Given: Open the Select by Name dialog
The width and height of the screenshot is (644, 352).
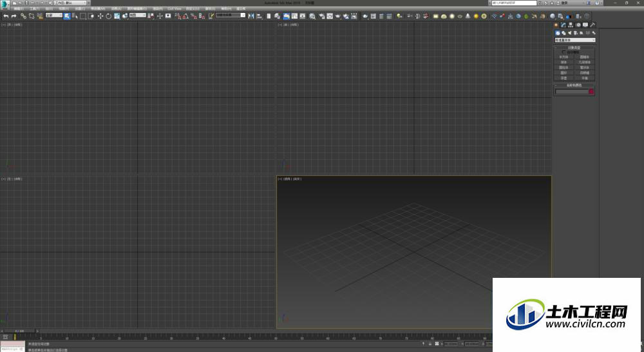Looking at the screenshot, I should (x=75, y=16).
